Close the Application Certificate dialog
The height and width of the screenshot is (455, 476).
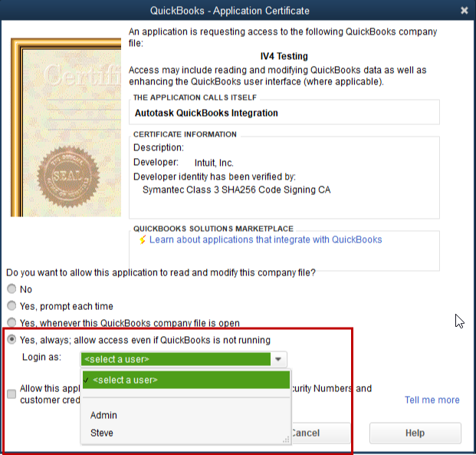pos(465,10)
